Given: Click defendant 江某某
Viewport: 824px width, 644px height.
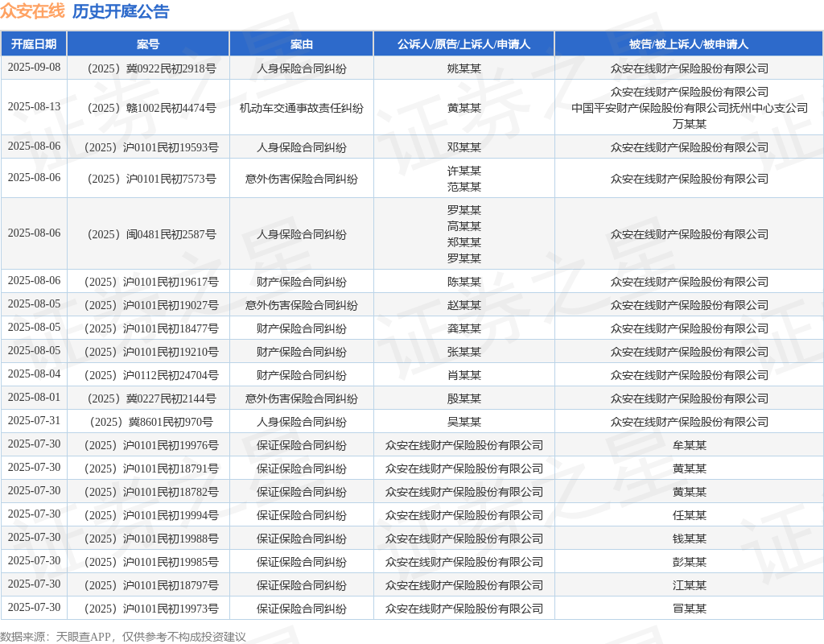Looking at the screenshot, I should pyautogui.click(x=690, y=585).
